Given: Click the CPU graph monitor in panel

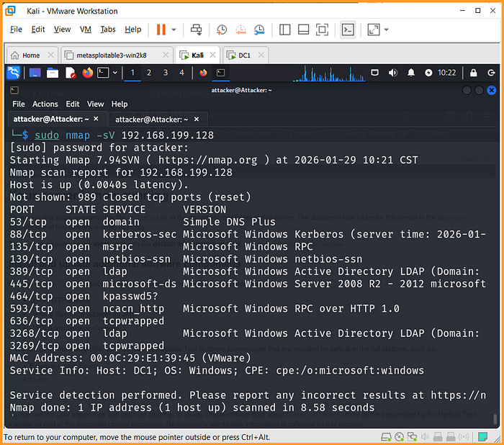Looking at the screenshot, I should tap(329, 73).
